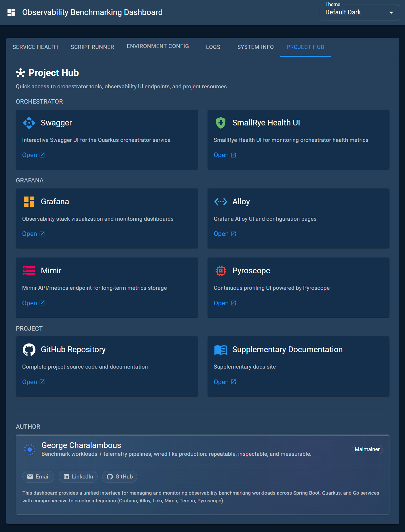Viewport: 405px width, 532px height.
Task: Click the SmallRye Health UI card title
Action: 266,123
